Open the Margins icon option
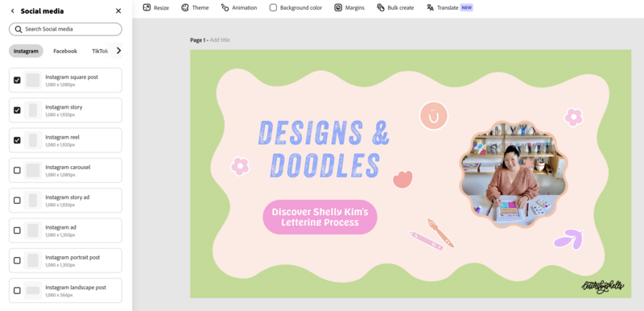The image size is (644, 311). 338,7
